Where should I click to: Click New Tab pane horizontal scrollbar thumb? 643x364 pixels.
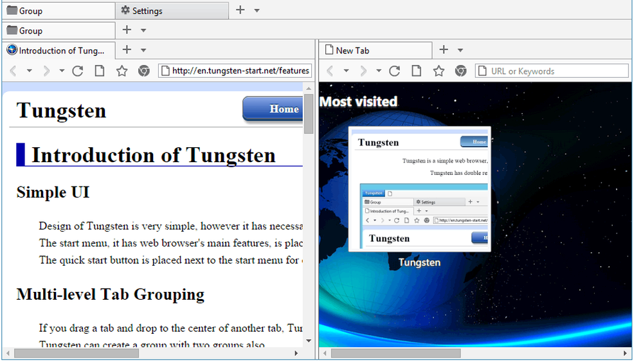395,353
